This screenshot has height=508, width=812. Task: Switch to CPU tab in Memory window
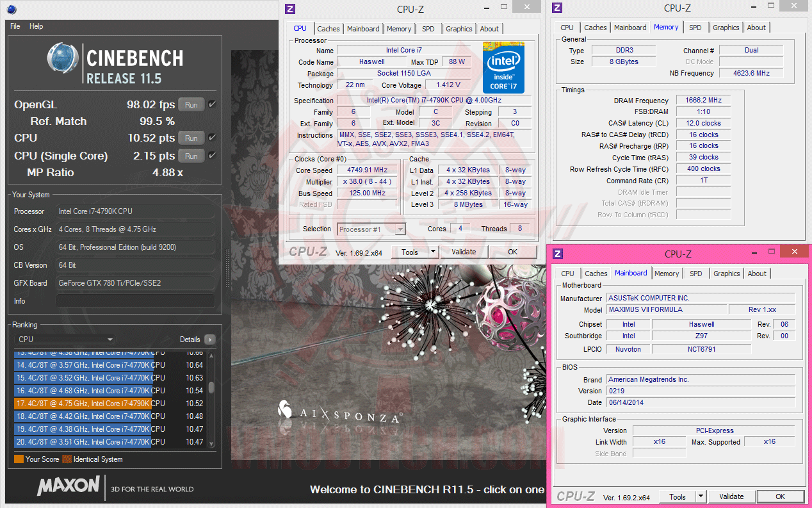tap(567, 28)
